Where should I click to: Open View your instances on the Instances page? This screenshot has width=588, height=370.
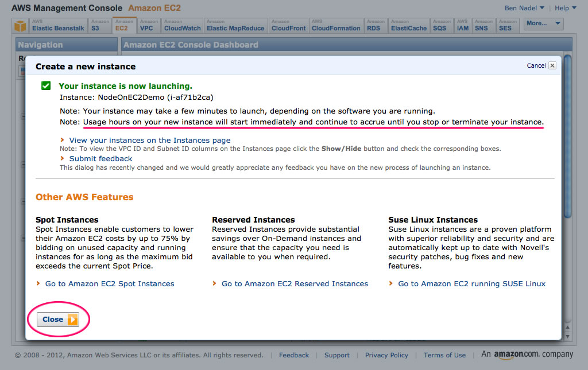[150, 140]
